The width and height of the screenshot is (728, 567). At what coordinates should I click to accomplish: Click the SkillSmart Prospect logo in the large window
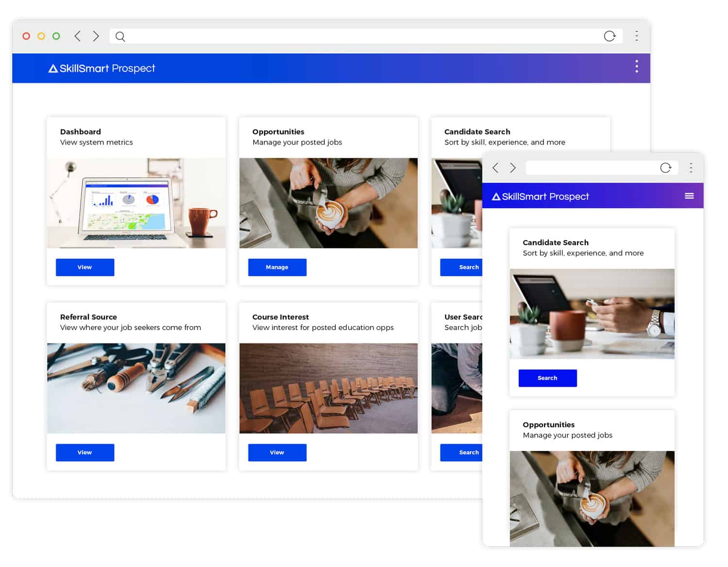101,68
